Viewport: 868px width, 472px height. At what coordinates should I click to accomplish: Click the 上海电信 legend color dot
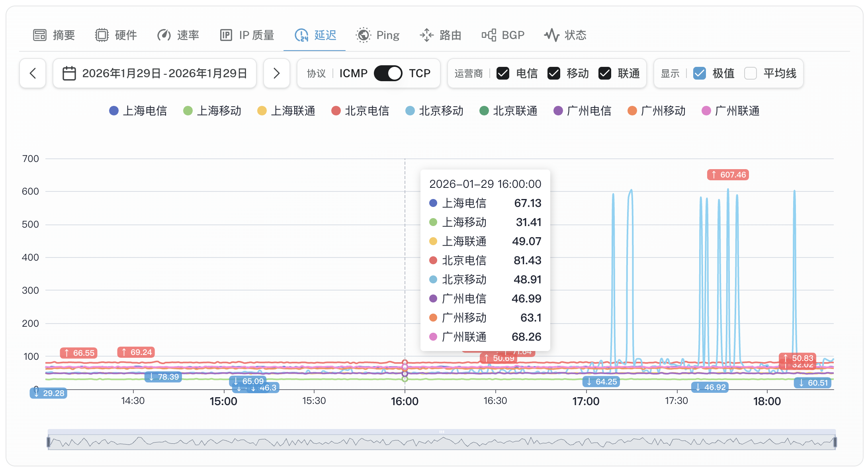tap(114, 111)
